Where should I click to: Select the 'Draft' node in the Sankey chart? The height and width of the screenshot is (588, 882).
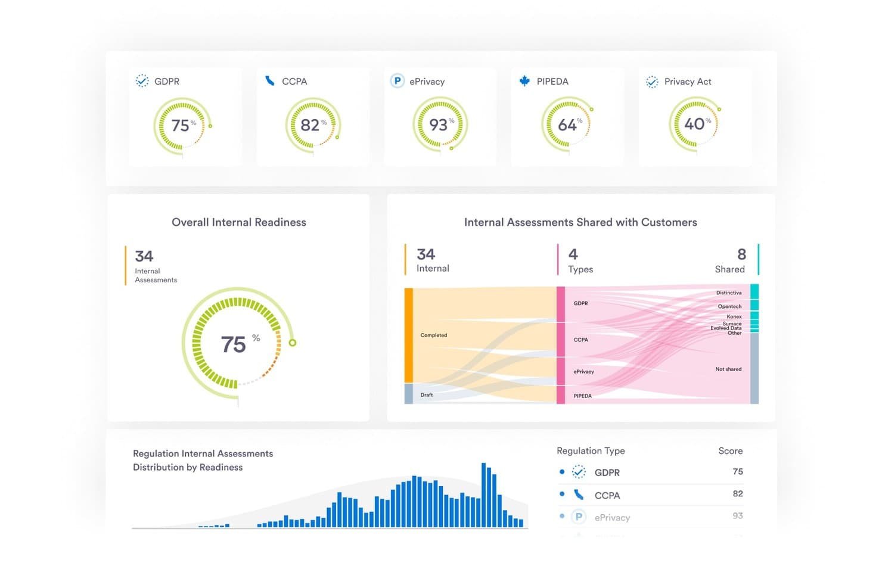point(409,394)
